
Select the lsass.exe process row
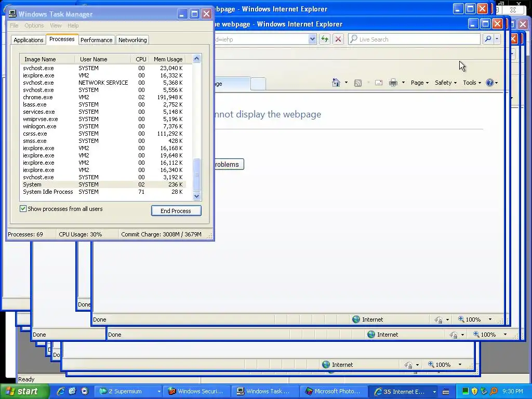point(103,104)
